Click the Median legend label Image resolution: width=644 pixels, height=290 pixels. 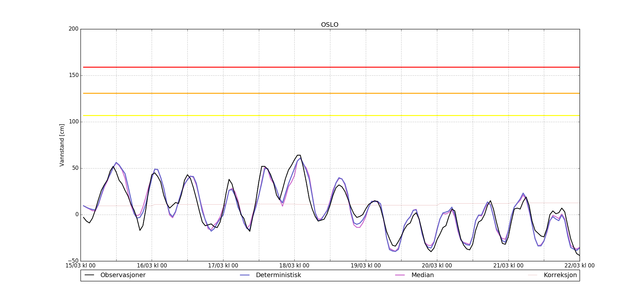click(x=422, y=275)
